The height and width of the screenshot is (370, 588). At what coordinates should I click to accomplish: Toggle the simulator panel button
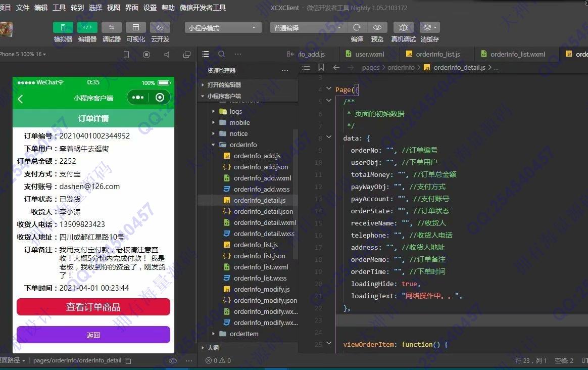click(x=63, y=27)
